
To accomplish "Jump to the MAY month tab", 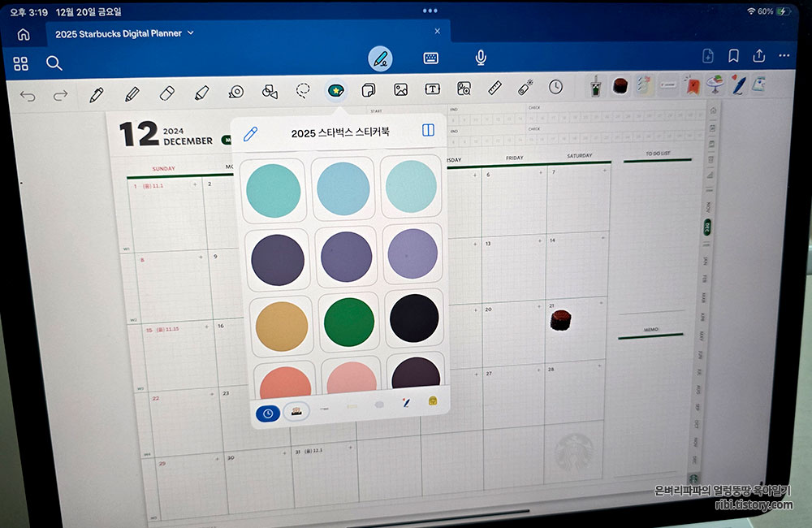I will point(702,335).
